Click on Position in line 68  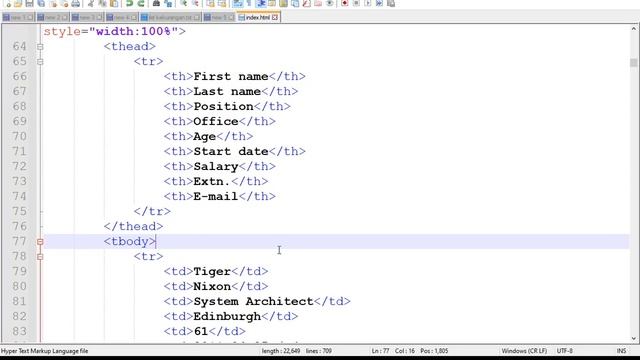pyautogui.click(x=223, y=107)
